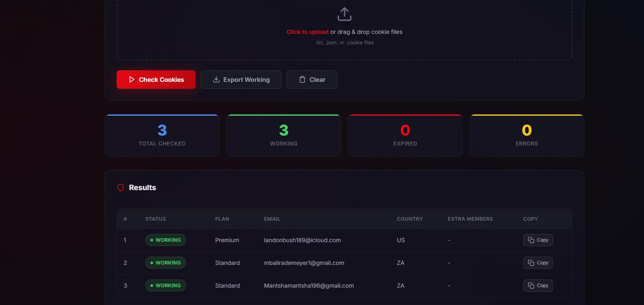The image size is (644, 305).
Task: Click the STATUS column header
Action: tap(156, 219)
